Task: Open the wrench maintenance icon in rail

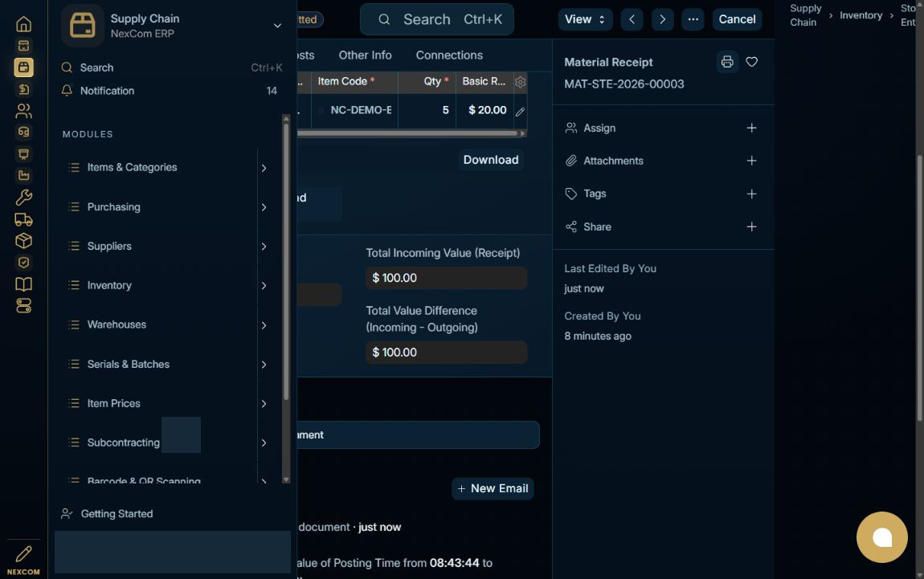Action: (23, 197)
